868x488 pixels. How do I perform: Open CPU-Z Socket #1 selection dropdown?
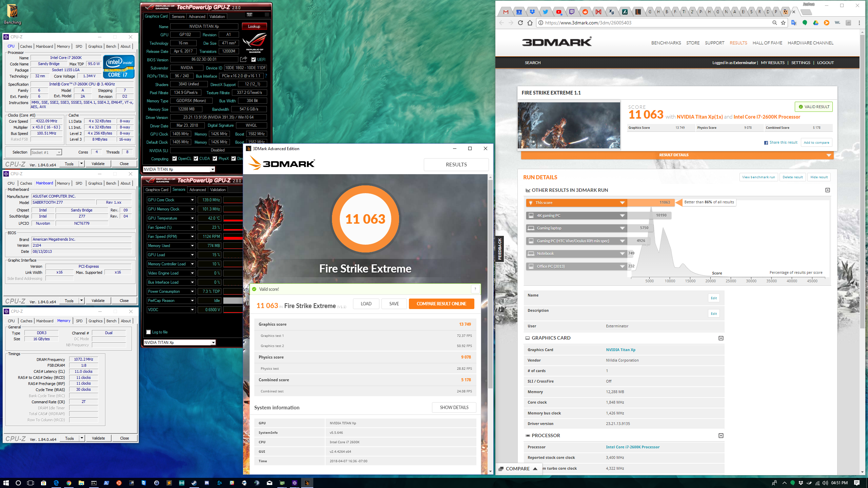tap(46, 152)
